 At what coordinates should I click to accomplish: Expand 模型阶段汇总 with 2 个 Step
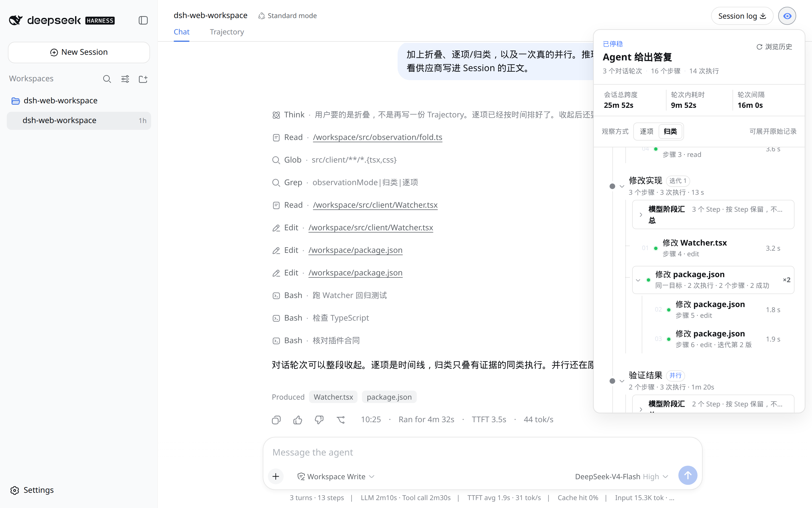713,404
